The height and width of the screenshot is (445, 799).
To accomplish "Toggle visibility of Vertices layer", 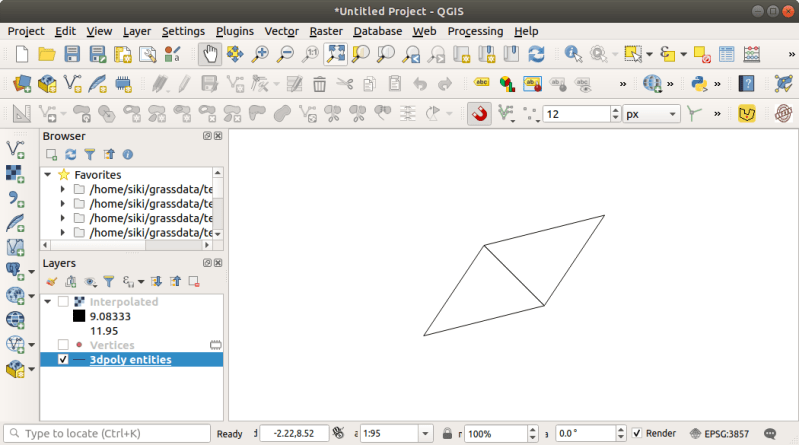I will click(x=63, y=345).
